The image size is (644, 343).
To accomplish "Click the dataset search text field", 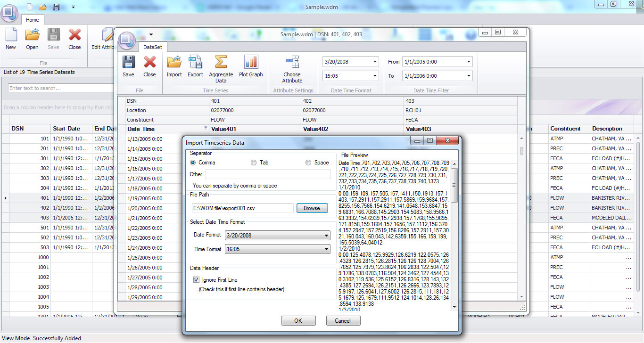I will [x=61, y=88].
